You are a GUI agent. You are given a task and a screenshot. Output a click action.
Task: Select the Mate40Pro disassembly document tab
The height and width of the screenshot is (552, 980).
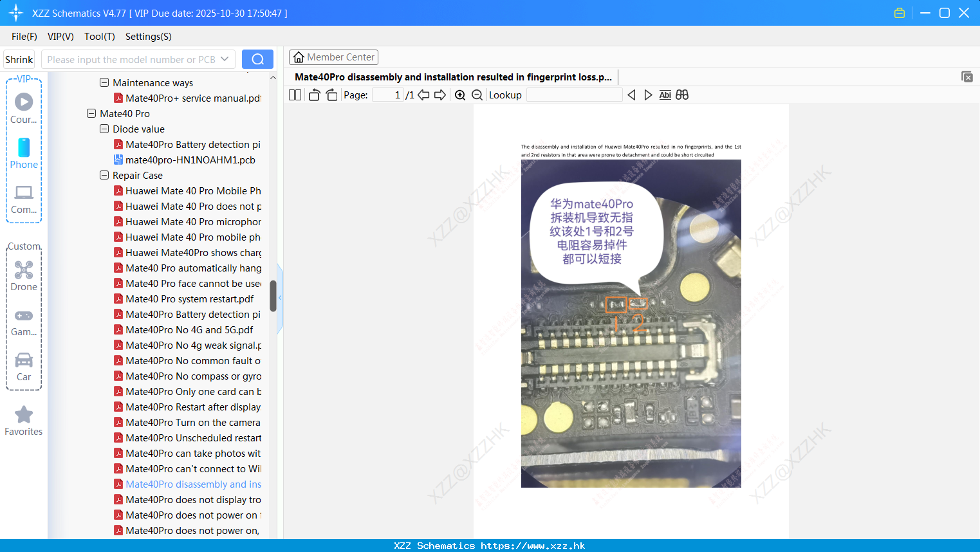coord(454,77)
